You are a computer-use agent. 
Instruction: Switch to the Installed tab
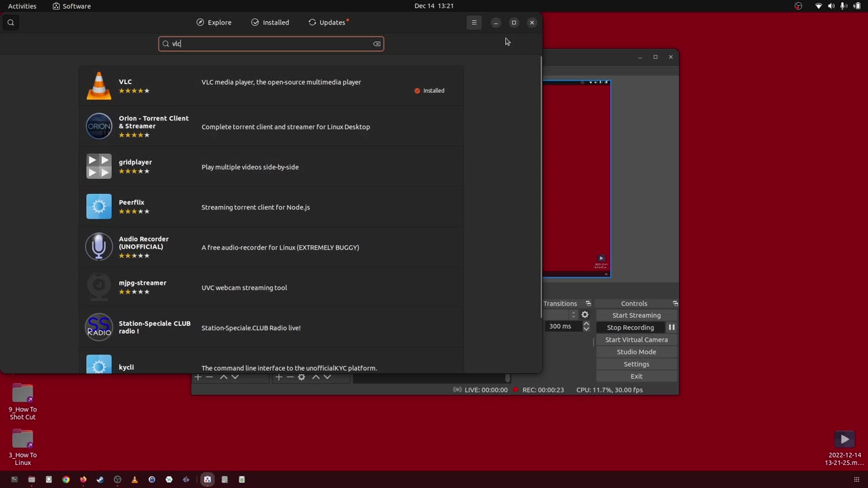coord(270,22)
